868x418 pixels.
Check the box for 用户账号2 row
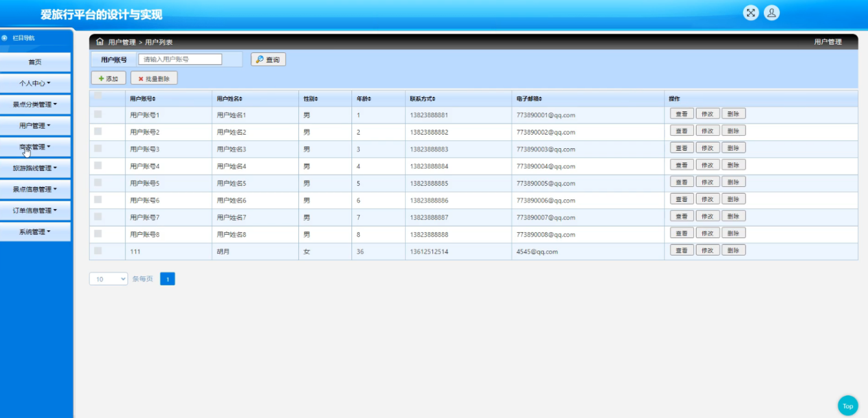click(x=98, y=131)
